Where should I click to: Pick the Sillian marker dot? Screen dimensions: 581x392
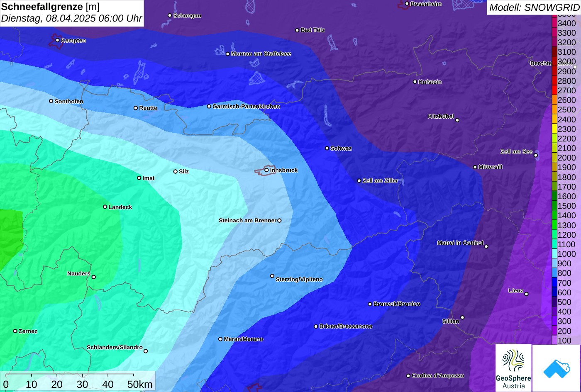462,318
